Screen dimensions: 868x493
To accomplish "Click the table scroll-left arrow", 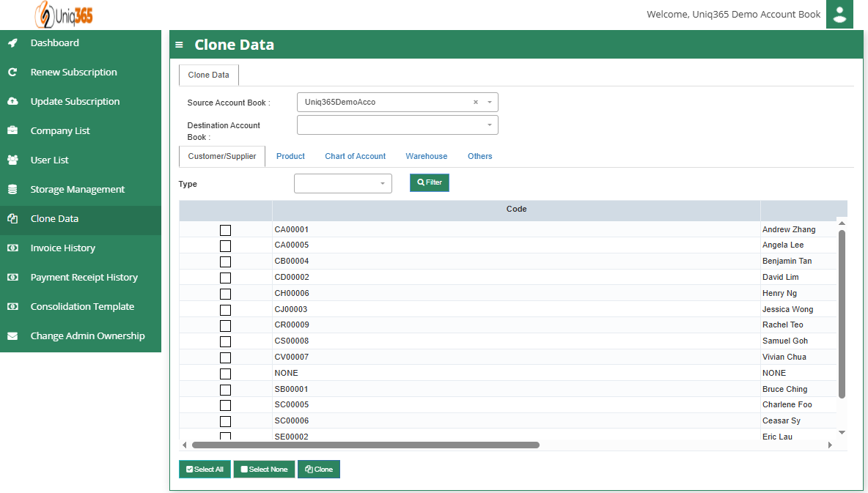I will 184,445.
